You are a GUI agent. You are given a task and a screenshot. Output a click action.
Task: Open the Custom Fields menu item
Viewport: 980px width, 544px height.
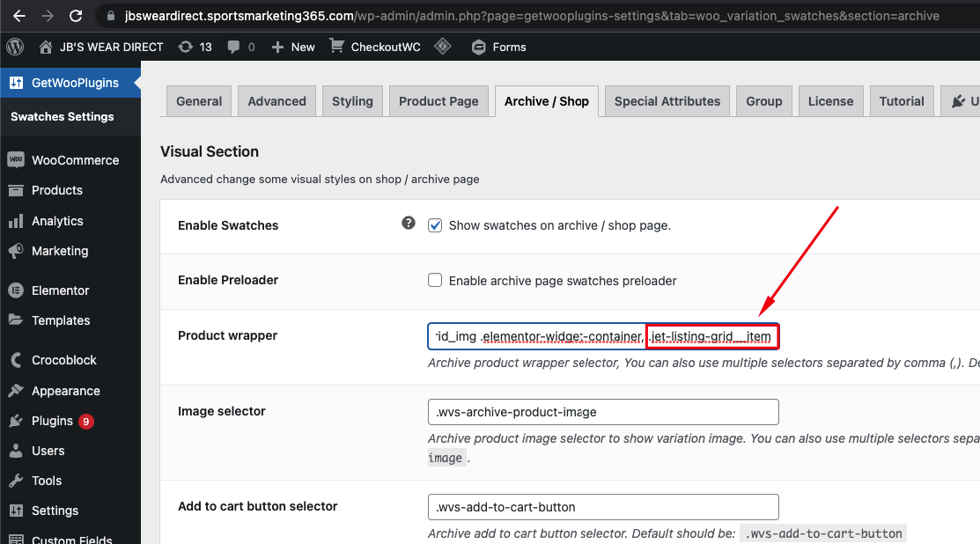coord(70,539)
